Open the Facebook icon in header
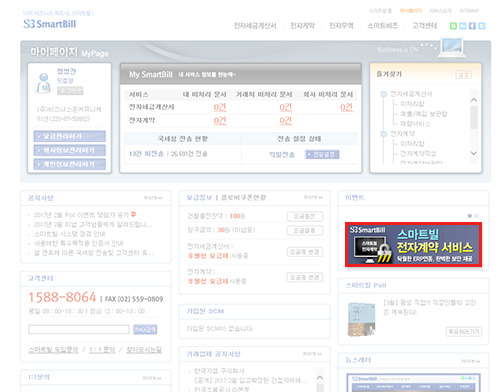The height and width of the screenshot is (392, 504). [x=472, y=26]
